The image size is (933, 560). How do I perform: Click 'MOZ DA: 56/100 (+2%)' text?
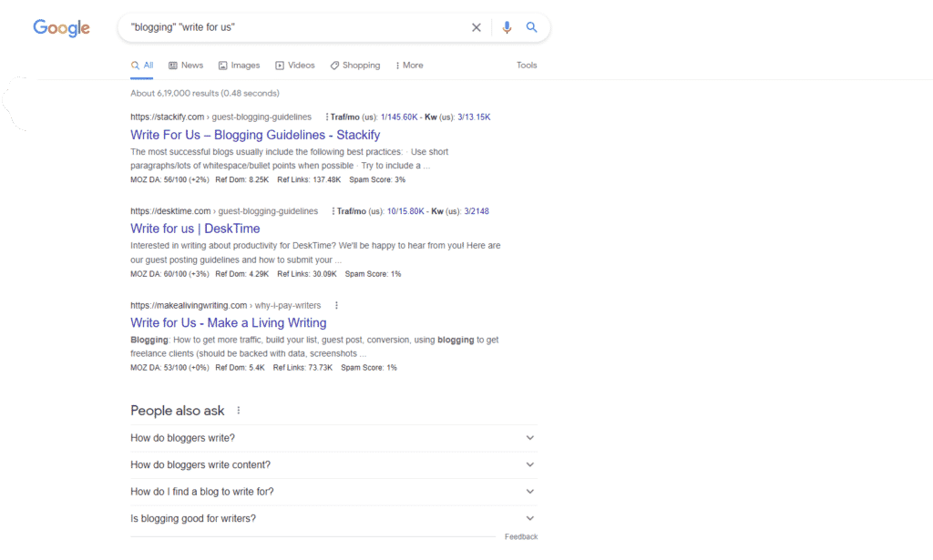pos(169,179)
